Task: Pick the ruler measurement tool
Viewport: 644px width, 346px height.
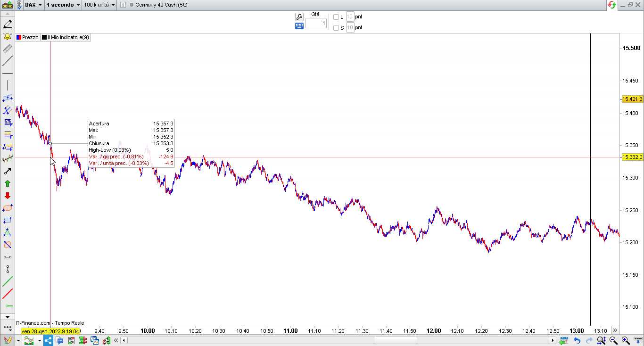Action: 8,49
